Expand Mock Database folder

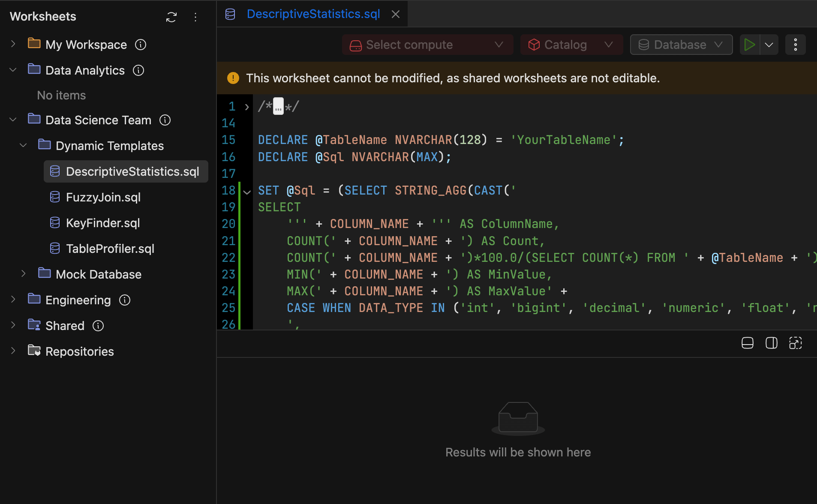tap(24, 274)
